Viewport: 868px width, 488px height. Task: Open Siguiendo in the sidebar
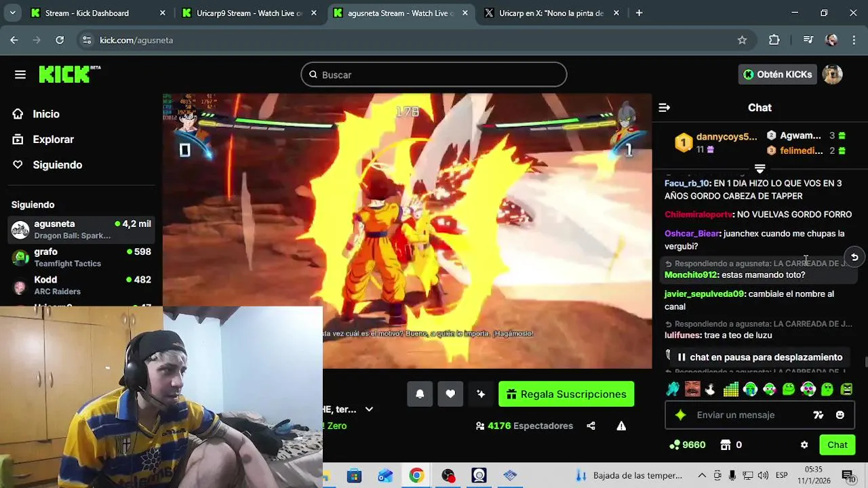click(58, 165)
